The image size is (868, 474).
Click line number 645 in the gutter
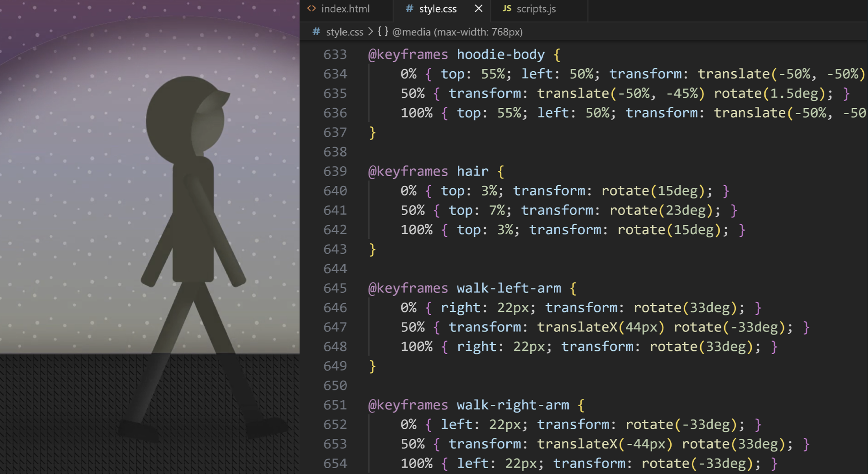pos(335,288)
